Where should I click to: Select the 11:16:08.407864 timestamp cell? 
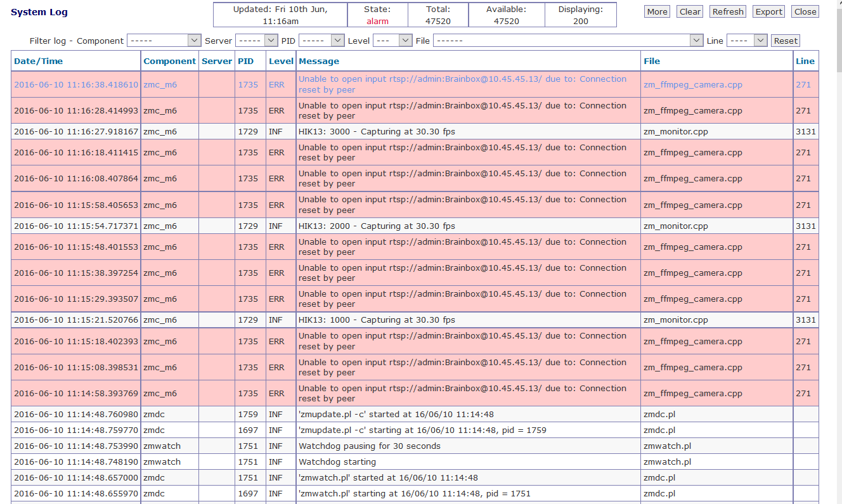76,178
